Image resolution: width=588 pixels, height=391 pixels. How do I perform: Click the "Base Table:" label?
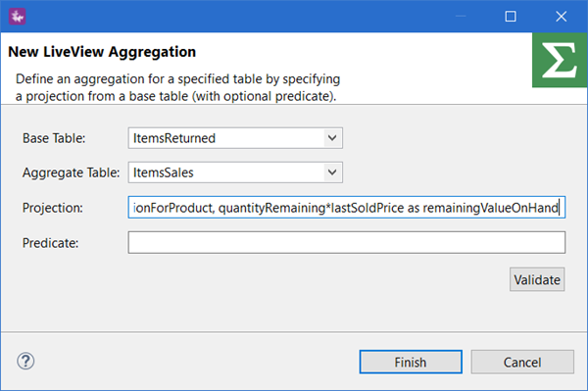point(54,138)
